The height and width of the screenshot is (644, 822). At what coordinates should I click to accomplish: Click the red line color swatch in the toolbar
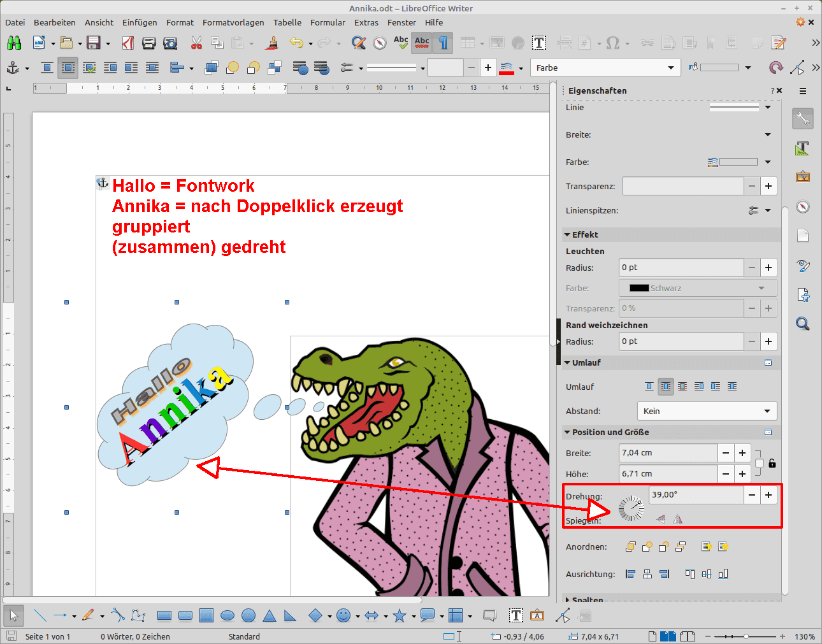[507, 68]
